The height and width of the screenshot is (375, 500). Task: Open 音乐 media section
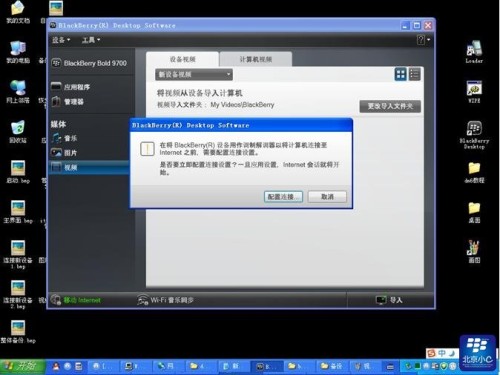(x=64, y=138)
